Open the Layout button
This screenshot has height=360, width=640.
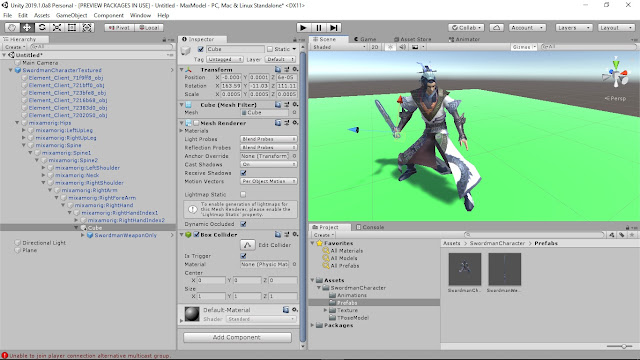pyautogui.click(x=616, y=27)
